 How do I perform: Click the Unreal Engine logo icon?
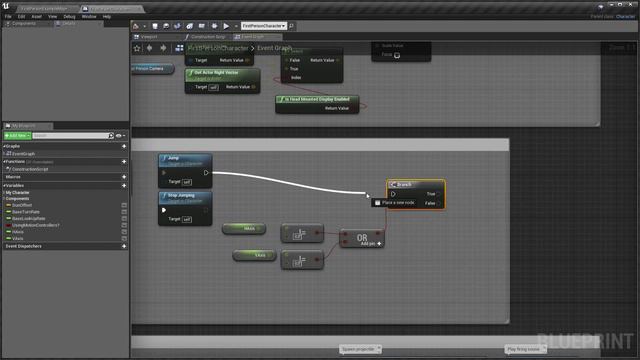click(6, 6)
